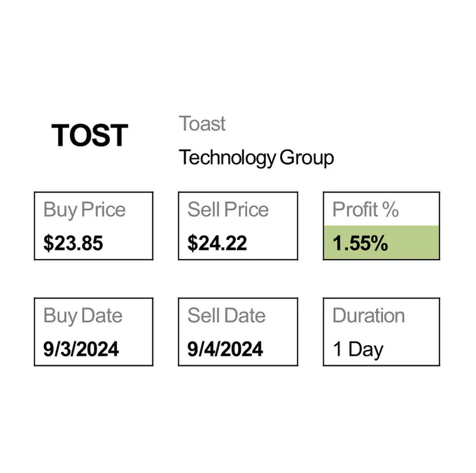The image size is (476, 473).
Task: Select the $24.22 sell price value
Action: (217, 243)
